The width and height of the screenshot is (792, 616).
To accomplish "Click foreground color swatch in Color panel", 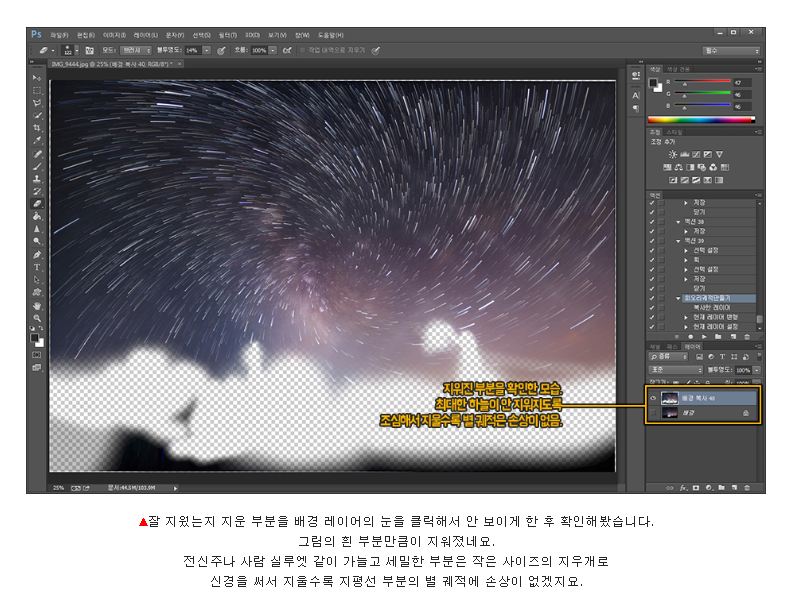I will (653, 83).
